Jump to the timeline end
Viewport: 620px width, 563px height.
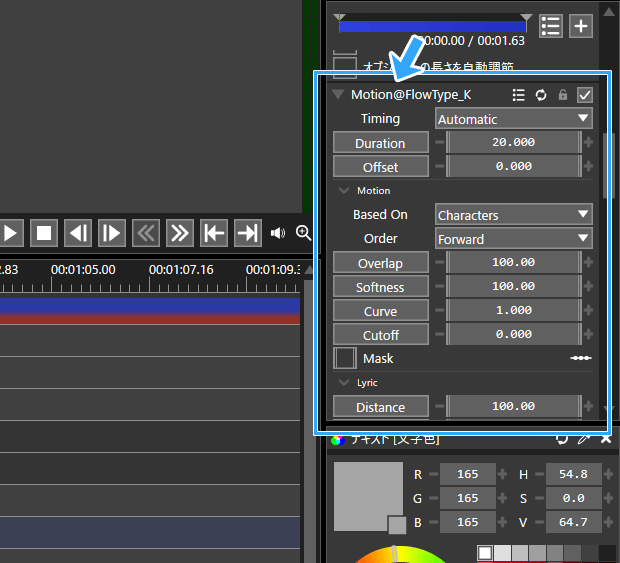pyautogui.click(x=248, y=233)
